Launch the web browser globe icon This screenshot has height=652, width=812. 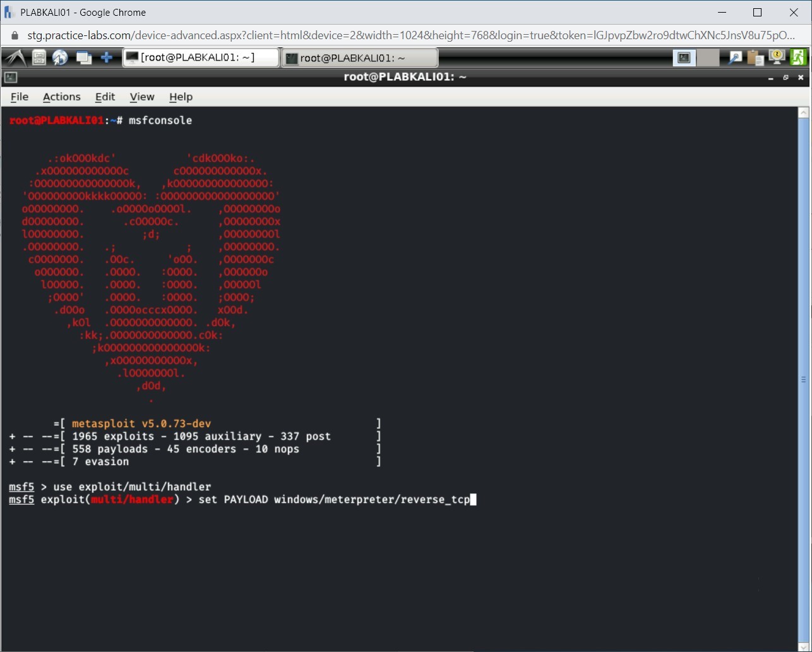[x=60, y=58]
